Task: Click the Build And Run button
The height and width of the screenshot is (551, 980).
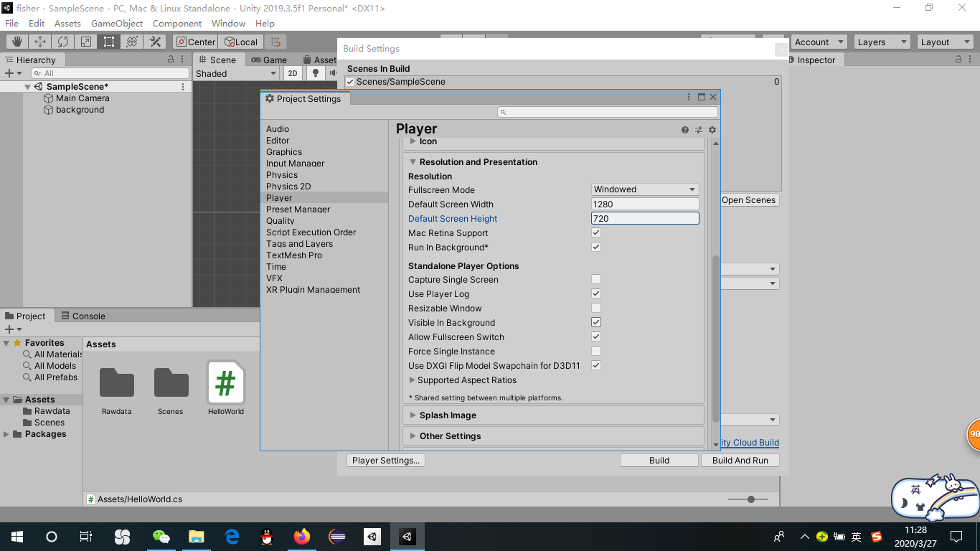Action: pyautogui.click(x=740, y=461)
